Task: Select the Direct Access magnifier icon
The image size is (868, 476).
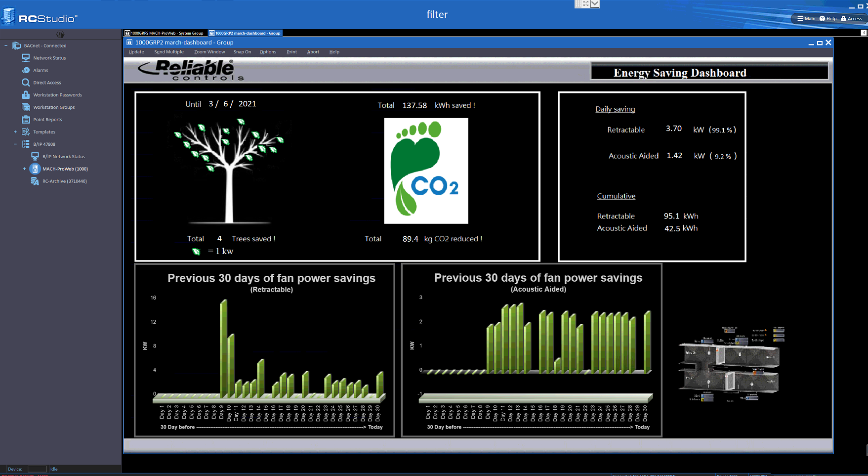Action: (x=26, y=83)
